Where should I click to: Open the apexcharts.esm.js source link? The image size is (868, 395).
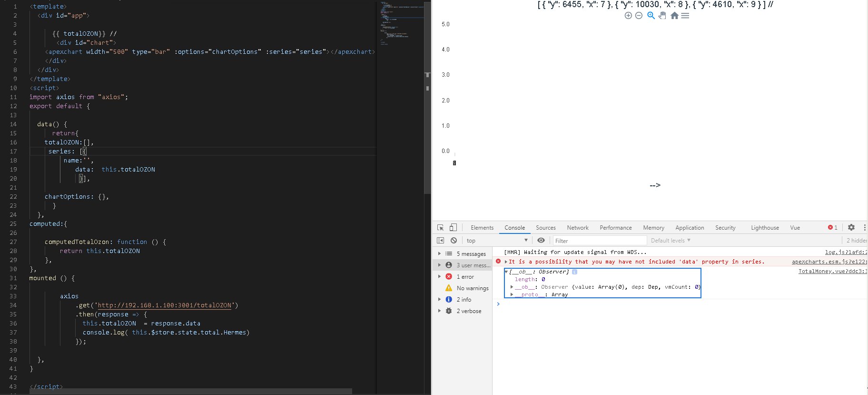[x=829, y=262]
